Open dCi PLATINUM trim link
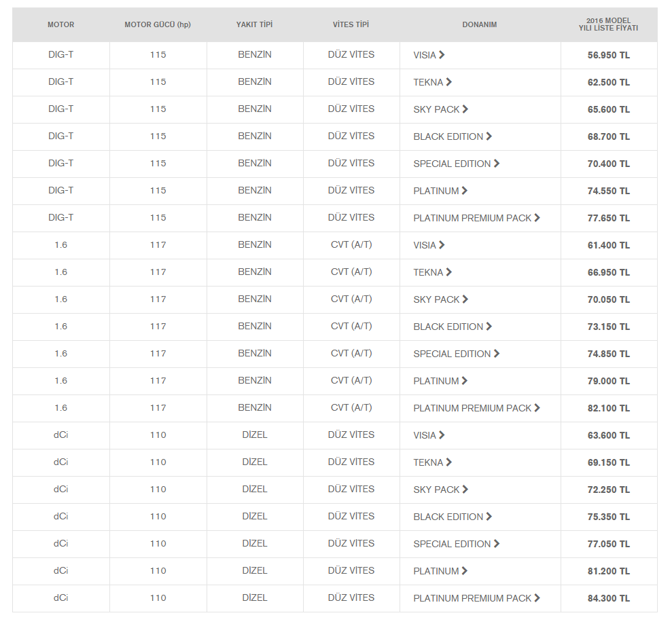672x626 pixels. pos(440,571)
